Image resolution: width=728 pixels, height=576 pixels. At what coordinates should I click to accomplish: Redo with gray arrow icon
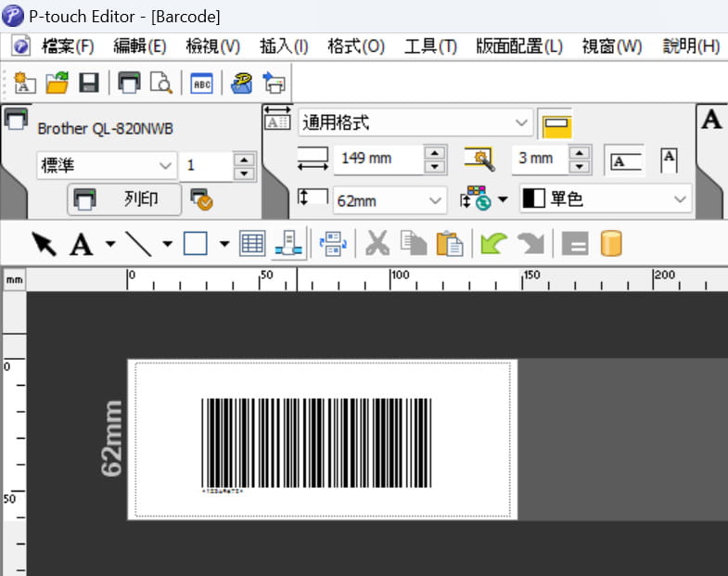(x=530, y=243)
